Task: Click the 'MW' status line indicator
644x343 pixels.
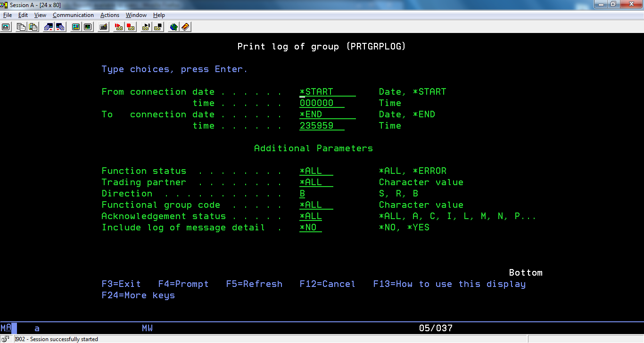Action: point(147,328)
